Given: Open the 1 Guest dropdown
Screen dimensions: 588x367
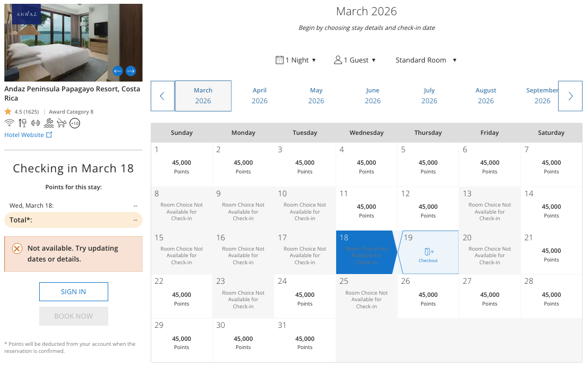Looking at the screenshot, I should 355,60.
